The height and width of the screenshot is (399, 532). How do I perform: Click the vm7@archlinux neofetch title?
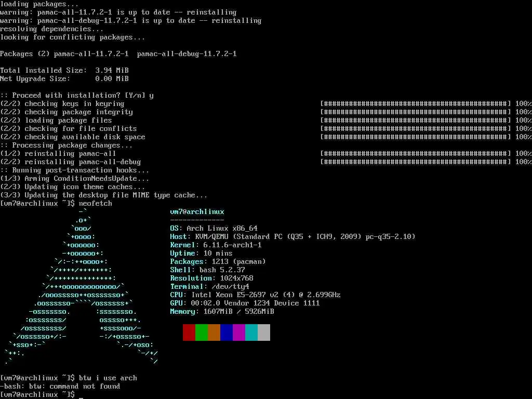pyautogui.click(x=197, y=212)
